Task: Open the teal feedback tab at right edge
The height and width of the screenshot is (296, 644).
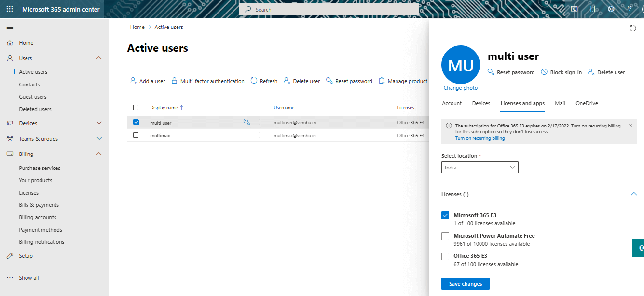Action: click(638, 248)
